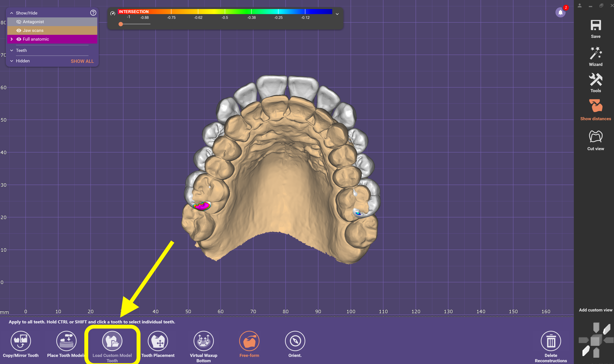Click SHOW ALL in the Hidden section
This screenshot has height=364, width=614.
[x=82, y=61]
